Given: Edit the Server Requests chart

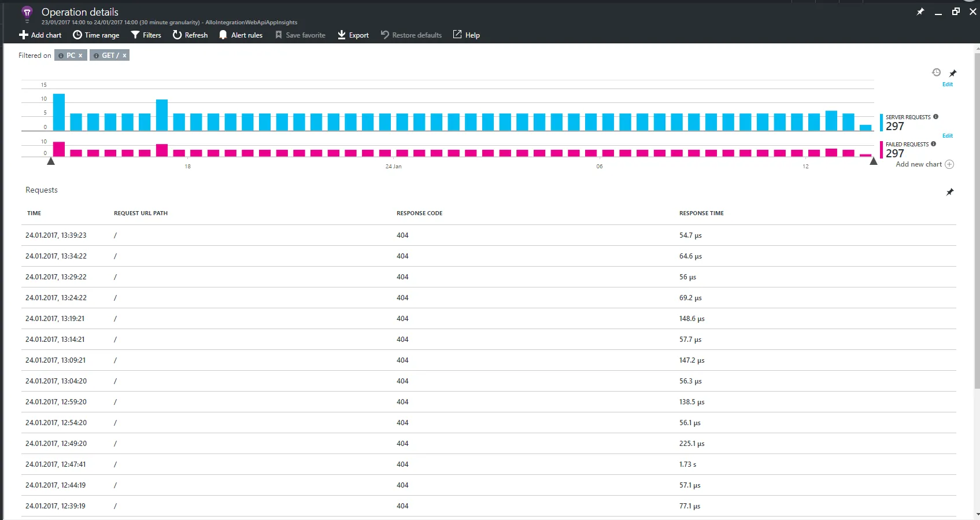Looking at the screenshot, I should (948, 84).
